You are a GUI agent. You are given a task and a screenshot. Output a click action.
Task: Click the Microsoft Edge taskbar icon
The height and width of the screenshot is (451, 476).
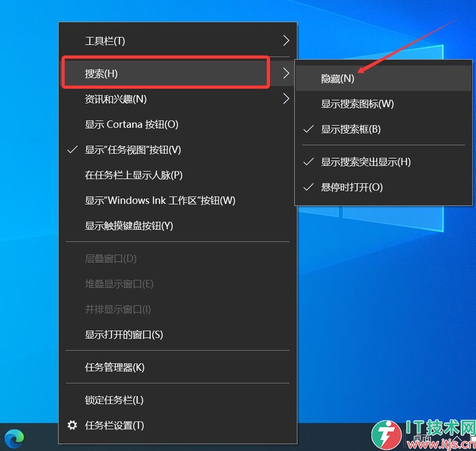coord(15,438)
